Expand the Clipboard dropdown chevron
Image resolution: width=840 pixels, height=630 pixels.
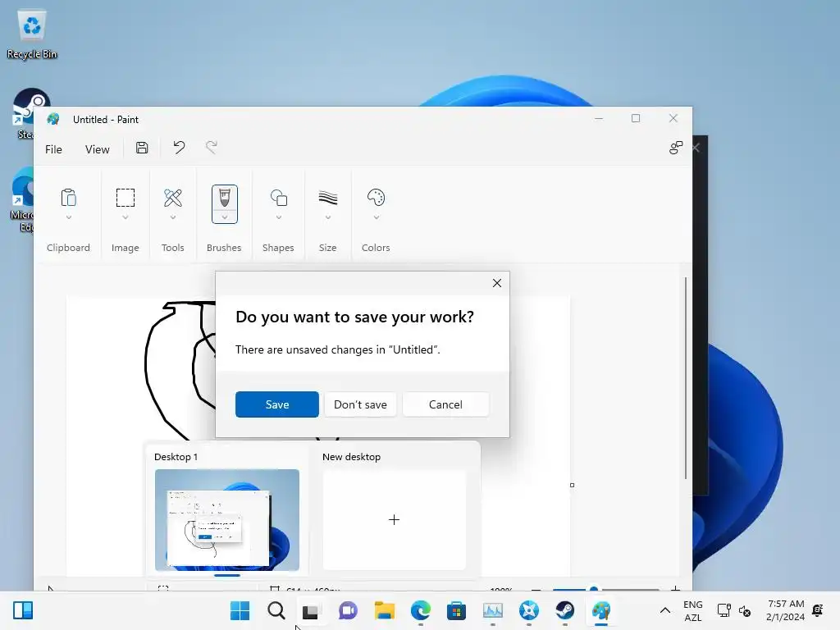click(x=69, y=217)
